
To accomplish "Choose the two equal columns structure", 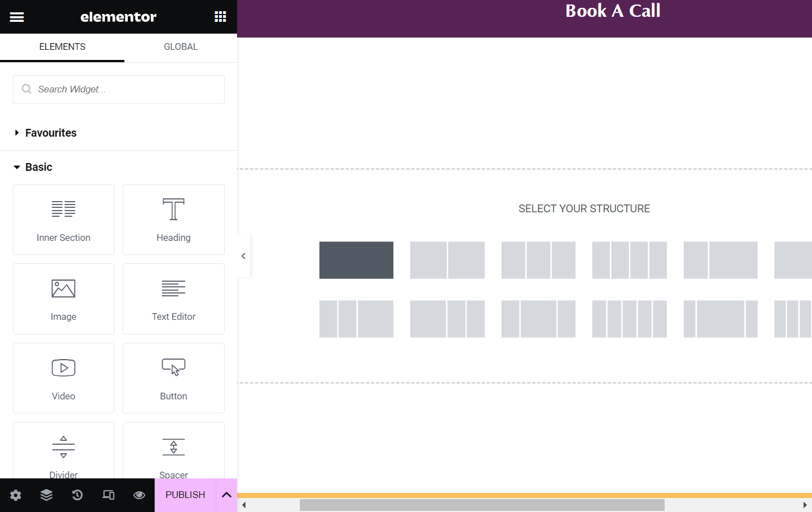I will 447,260.
